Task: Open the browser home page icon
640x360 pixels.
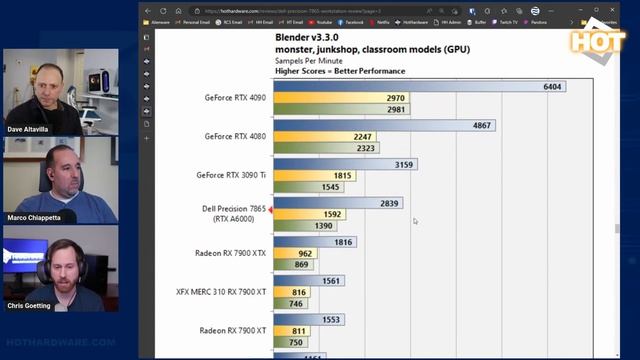Action: coord(178,11)
